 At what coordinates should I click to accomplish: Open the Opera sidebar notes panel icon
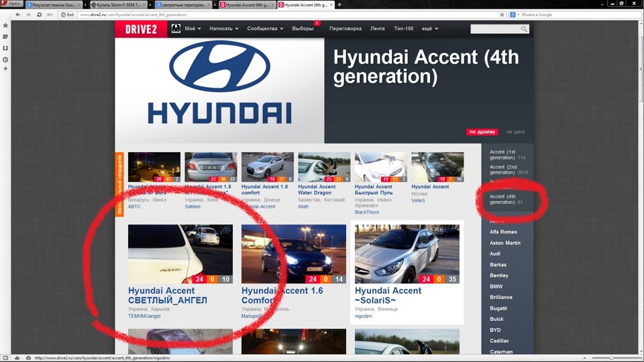[5, 37]
